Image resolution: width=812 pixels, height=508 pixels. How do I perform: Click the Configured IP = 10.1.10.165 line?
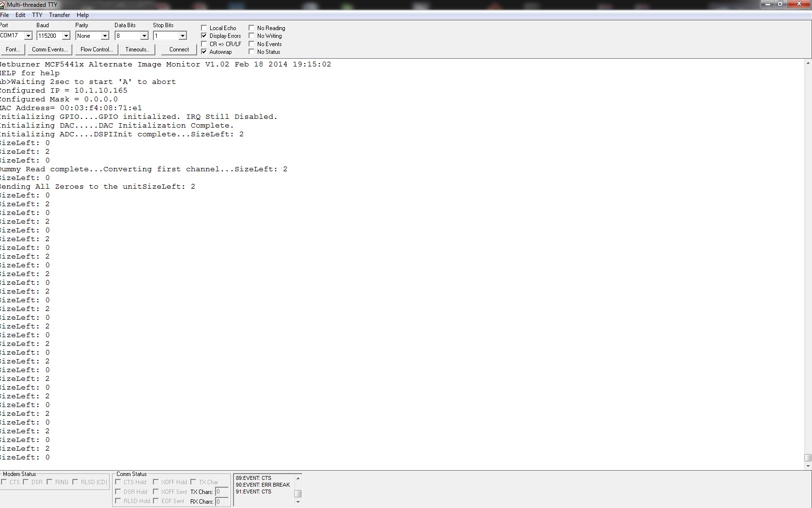pyautogui.click(x=64, y=91)
